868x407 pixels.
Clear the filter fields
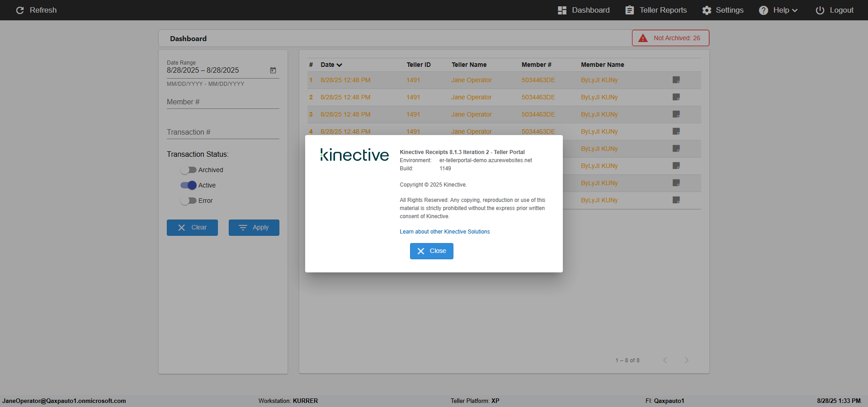pos(192,228)
